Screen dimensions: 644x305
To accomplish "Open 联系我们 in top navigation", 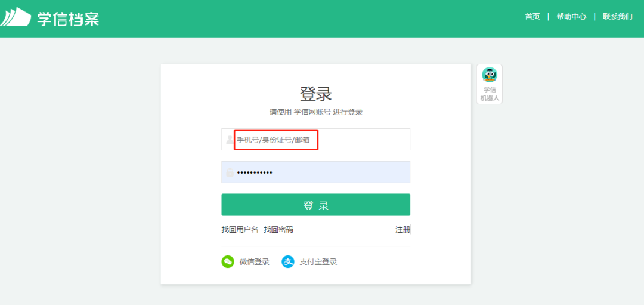I will 617,17.
